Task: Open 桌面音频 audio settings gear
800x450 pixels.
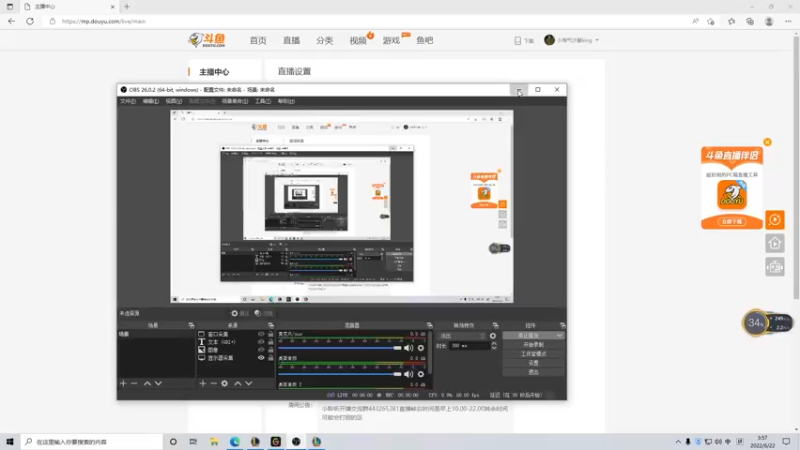Action: 421,374
